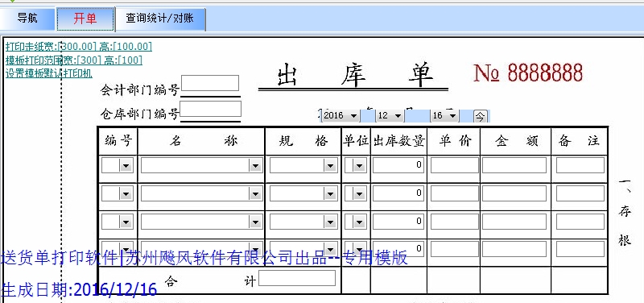Expand the 名称 dropdown in second row
The width and height of the screenshot is (644, 303).
(x=255, y=193)
